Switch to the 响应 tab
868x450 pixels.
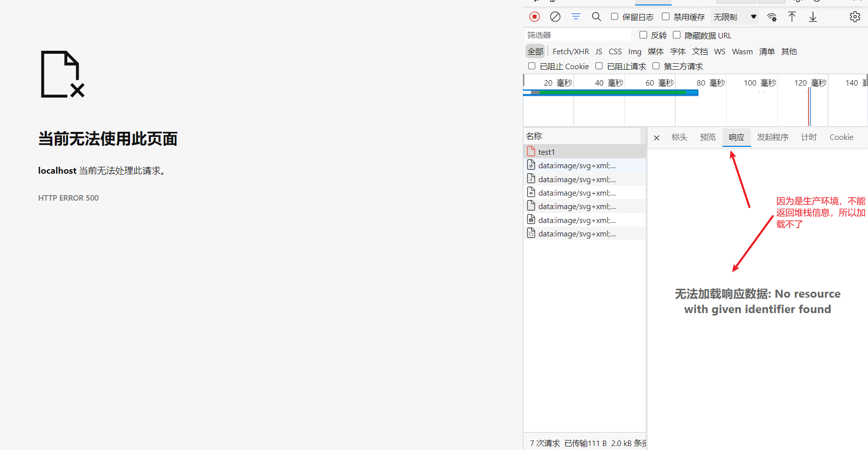[x=737, y=137]
